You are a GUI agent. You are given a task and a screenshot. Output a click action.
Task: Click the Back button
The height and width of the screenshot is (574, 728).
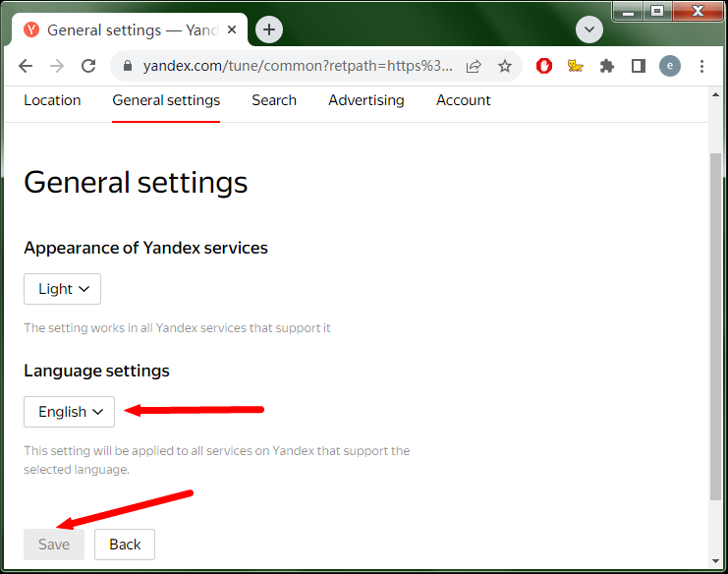point(125,545)
